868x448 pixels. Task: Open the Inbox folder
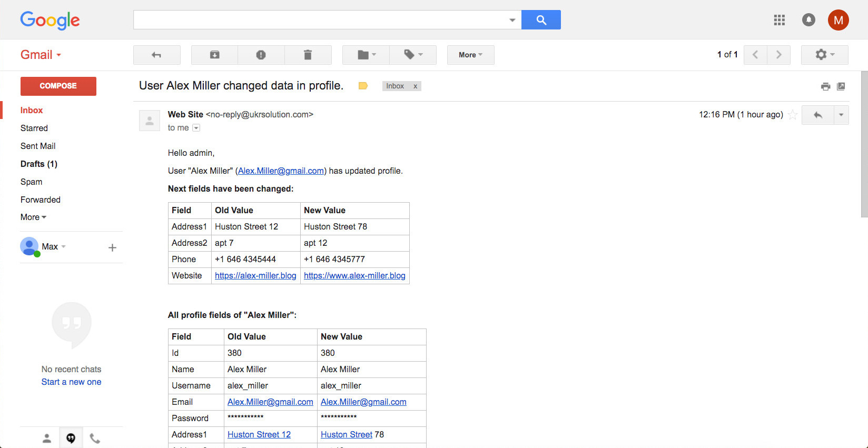click(32, 110)
